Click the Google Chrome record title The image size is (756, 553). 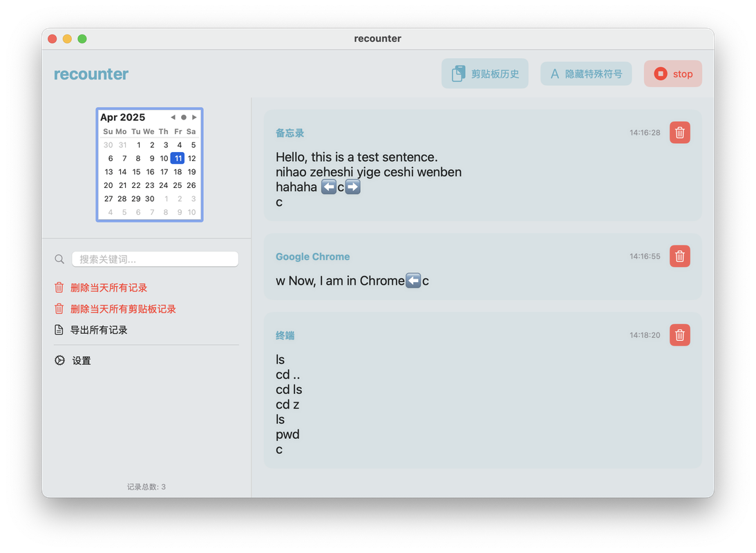[313, 256]
